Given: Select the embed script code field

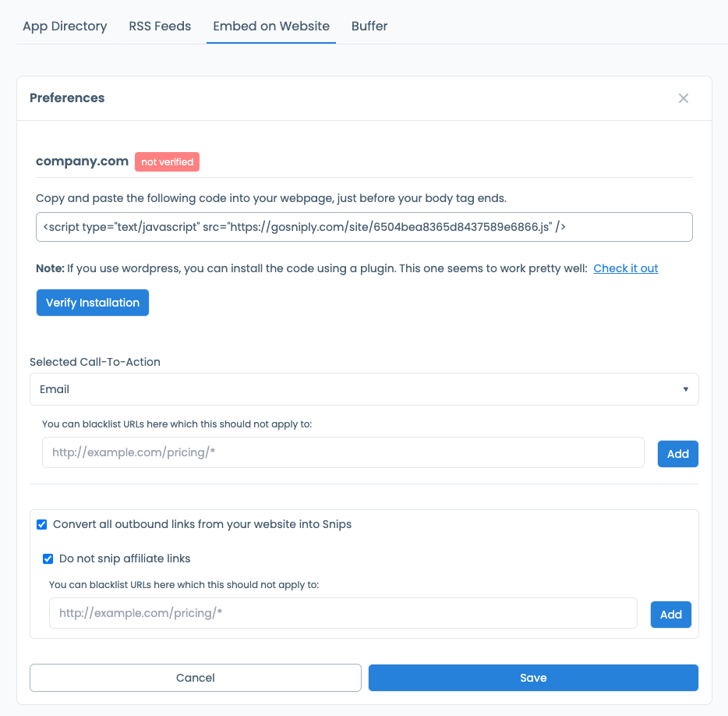Looking at the screenshot, I should click(x=364, y=227).
